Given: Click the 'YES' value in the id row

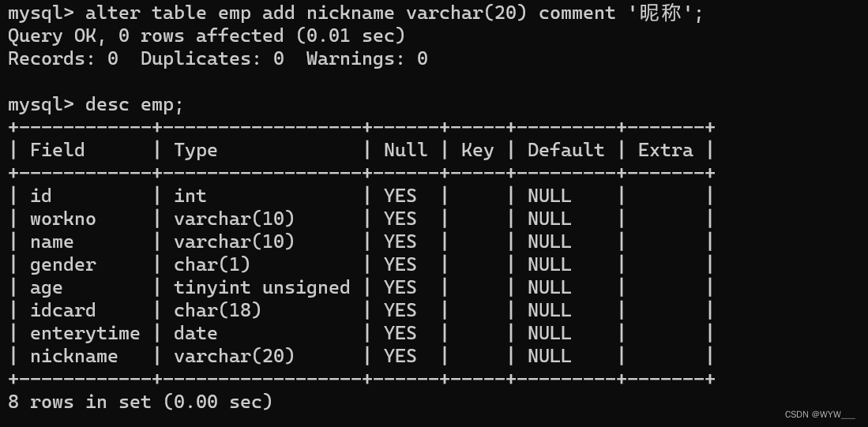Looking at the screenshot, I should tap(400, 196).
